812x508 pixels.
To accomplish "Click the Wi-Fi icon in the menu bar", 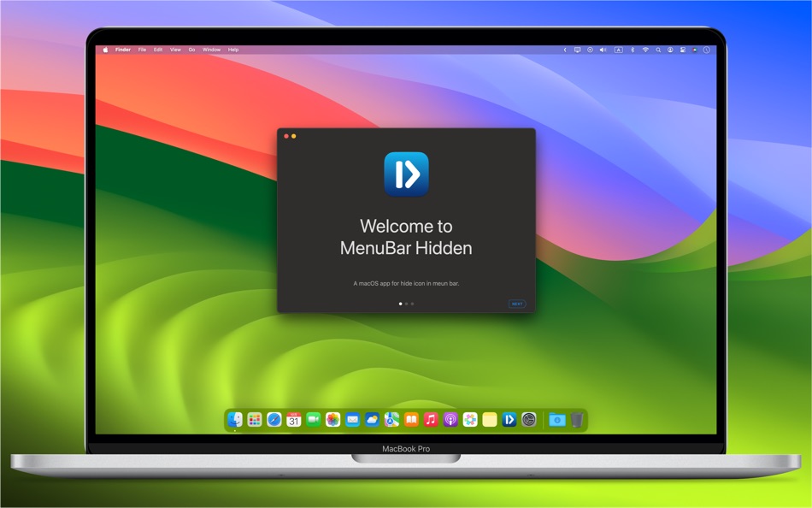I will 645,50.
